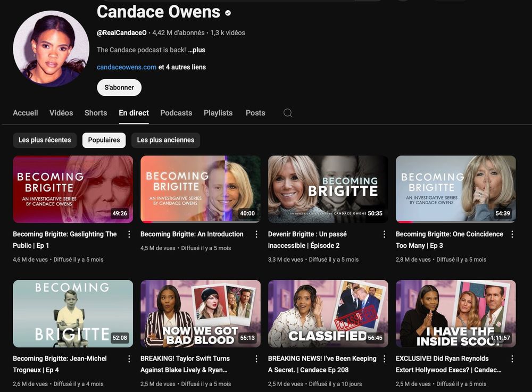This screenshot has width=532, height=392.
Task: Click the Candace Owens channel name heading
Action: (x=159, y=12)
